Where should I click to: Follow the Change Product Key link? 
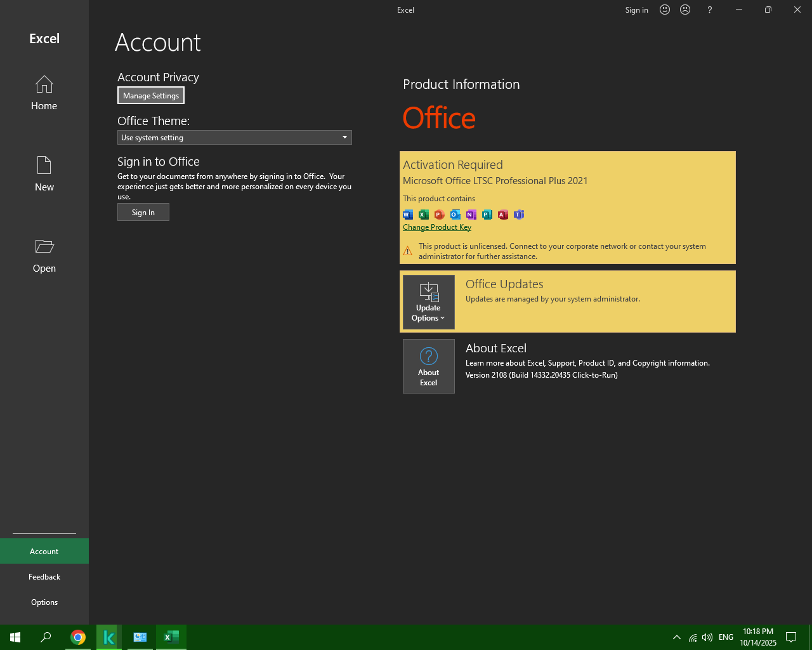(437, 227)
